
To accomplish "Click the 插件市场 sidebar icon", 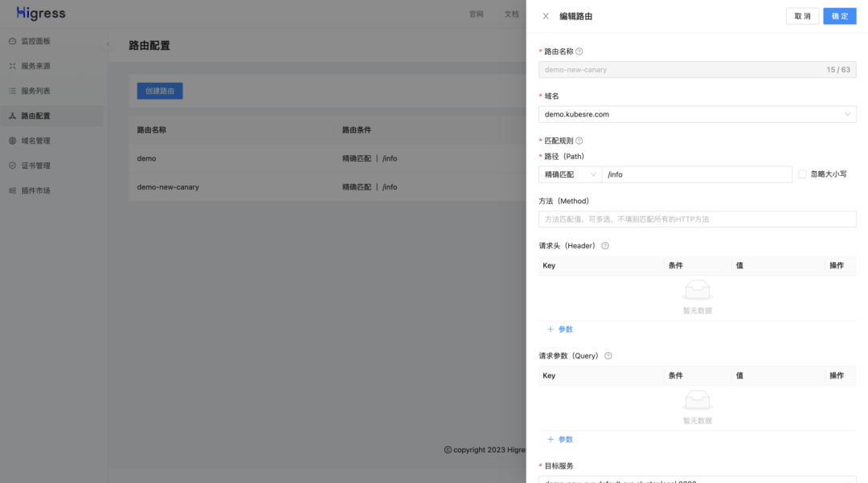I will (12, 190).
